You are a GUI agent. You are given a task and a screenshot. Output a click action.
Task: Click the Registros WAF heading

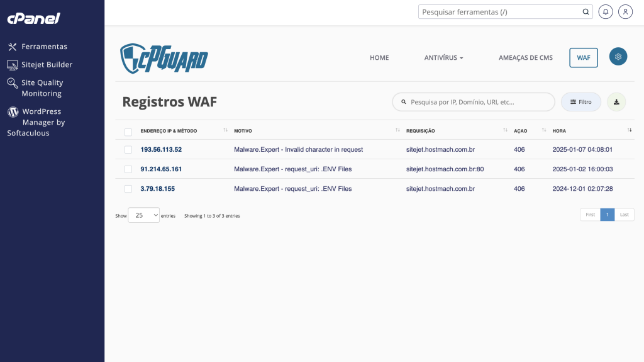pyautogui.click(x=170, y=102)
